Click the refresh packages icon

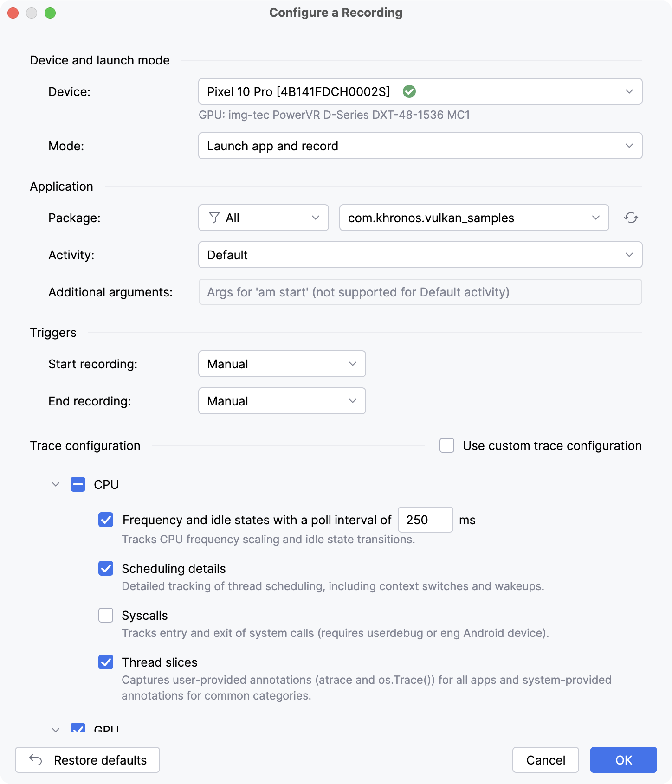coord(631,218)
